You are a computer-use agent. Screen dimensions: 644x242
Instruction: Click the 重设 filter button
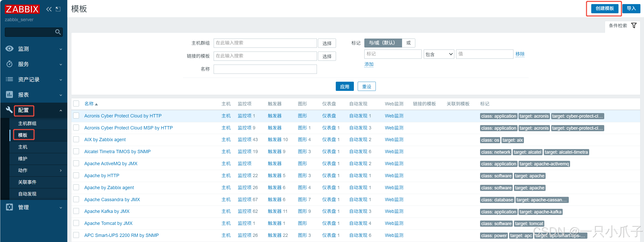tap(367, 87)
